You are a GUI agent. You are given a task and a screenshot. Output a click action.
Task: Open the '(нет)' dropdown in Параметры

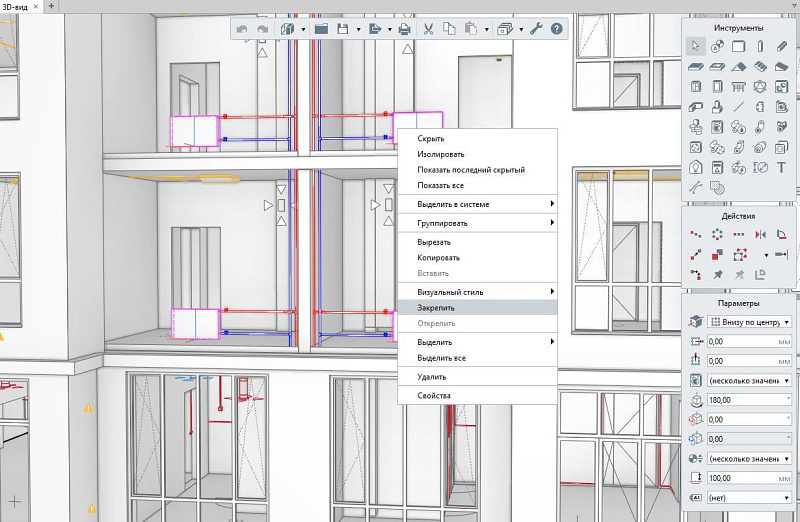(x=749, y=497)
